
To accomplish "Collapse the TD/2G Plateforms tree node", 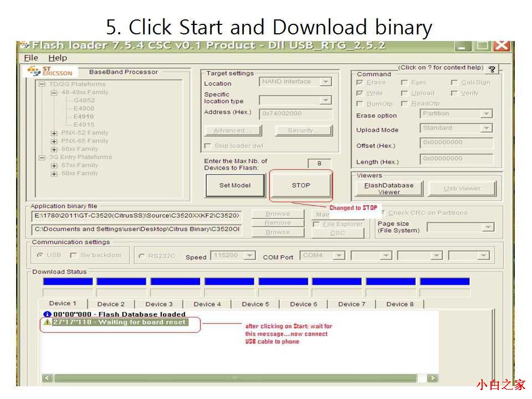I will point(42,84).
